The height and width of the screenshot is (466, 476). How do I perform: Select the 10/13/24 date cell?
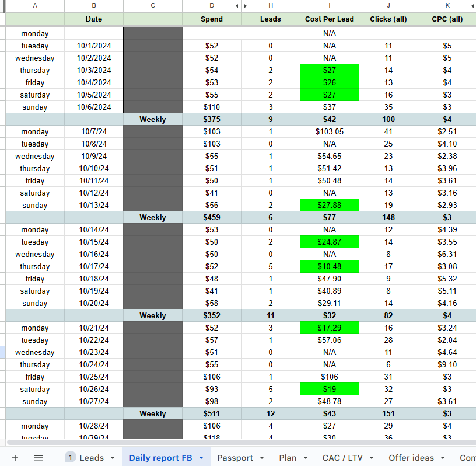(x=93, y=206)
